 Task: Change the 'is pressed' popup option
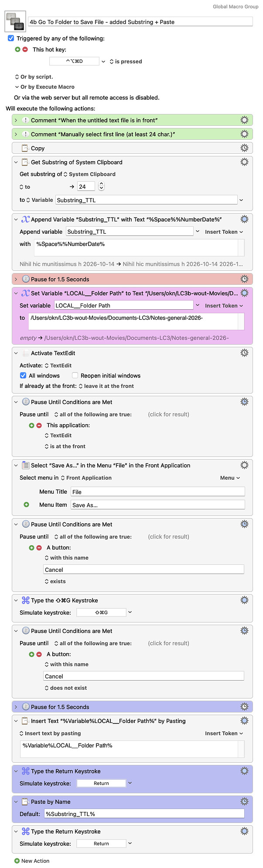click(126, 62)
